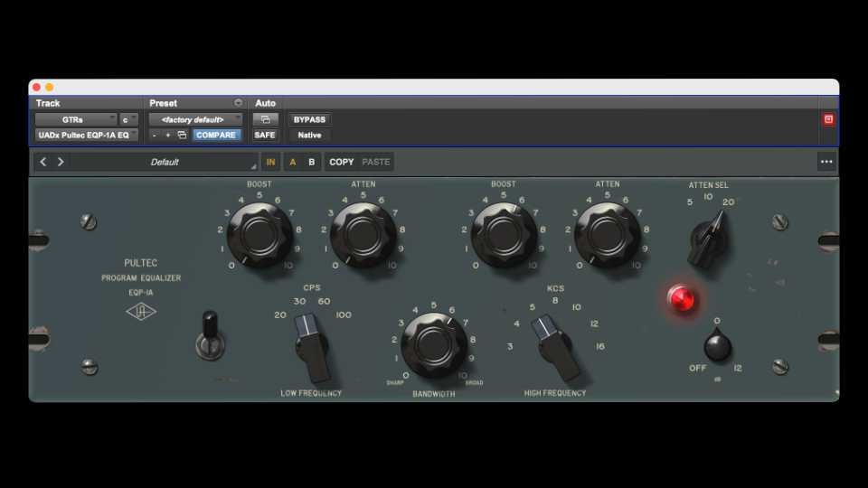Click the PASTE button
The width and height of the screenshot is (868, 488).
tap(376, 162)
